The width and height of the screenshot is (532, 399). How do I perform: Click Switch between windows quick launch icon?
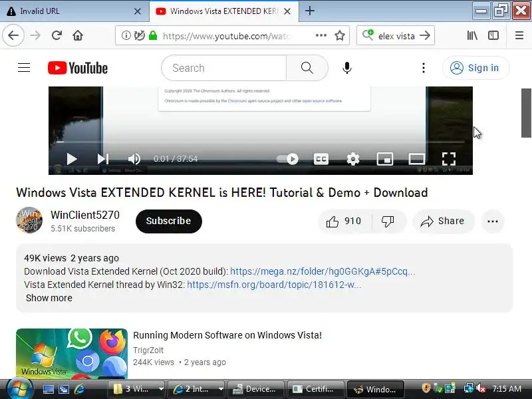point(63,389)
